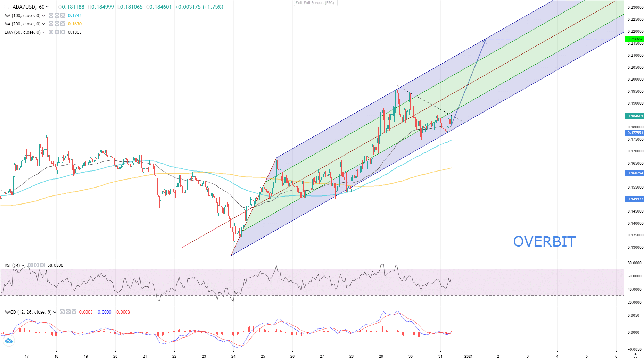Click the RSI 80.0000 scale label
This screenshot has height=358, width=644.
pyautogui.click(x=634, y=263)
